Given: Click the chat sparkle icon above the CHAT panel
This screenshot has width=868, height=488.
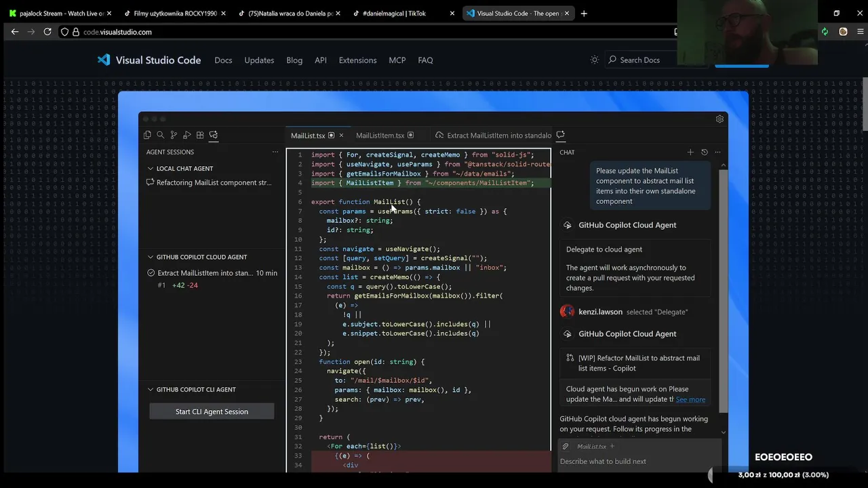Looking at the screenshot, I should point(560,135).
